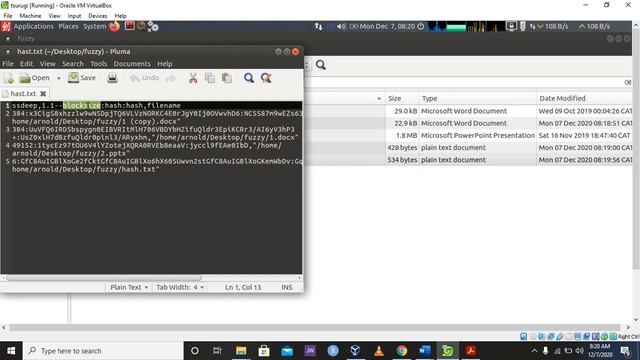Open the Places menu in the panel
Viewport: 640px width, 360px height.
tap(68, 26)
